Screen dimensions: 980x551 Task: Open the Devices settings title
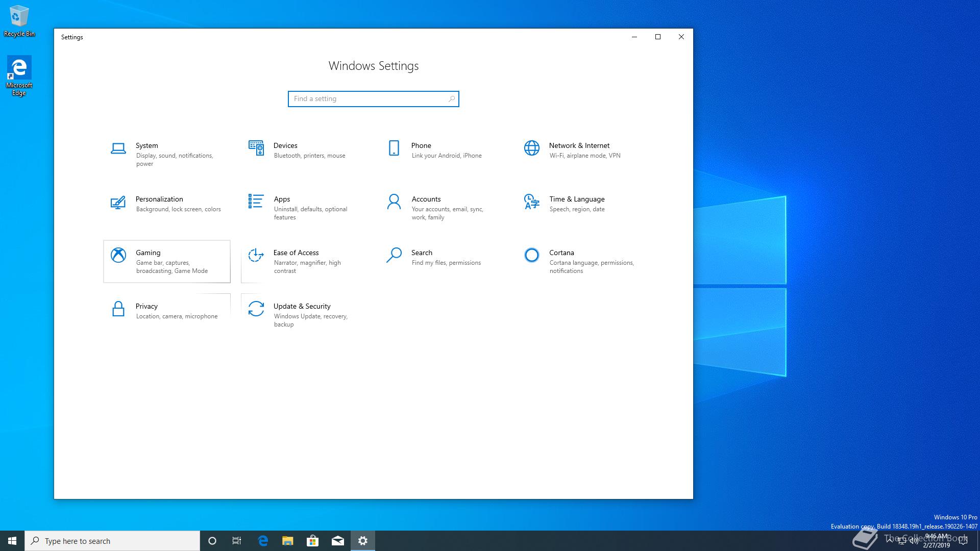285,145
